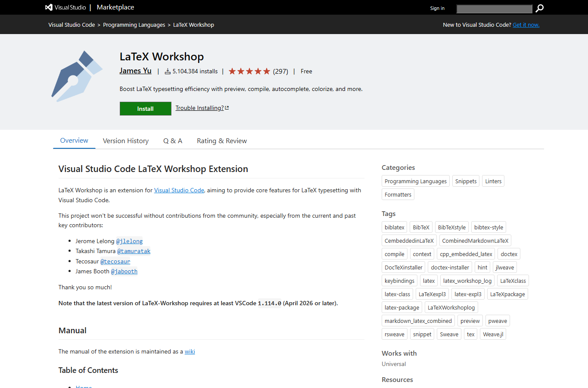588x388 pixels.
Task: Click the biblatex tag
Action: (395, 227)
